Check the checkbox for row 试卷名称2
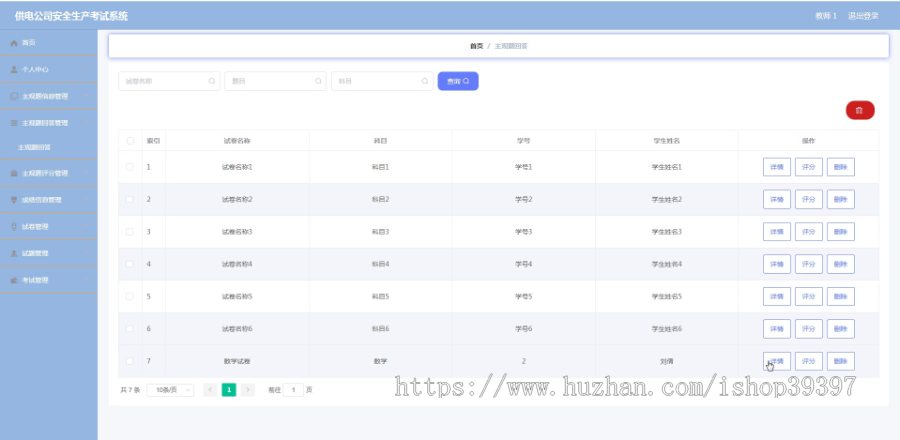Image resolution: width=900 pixels, height=440 pixels. 130,199
